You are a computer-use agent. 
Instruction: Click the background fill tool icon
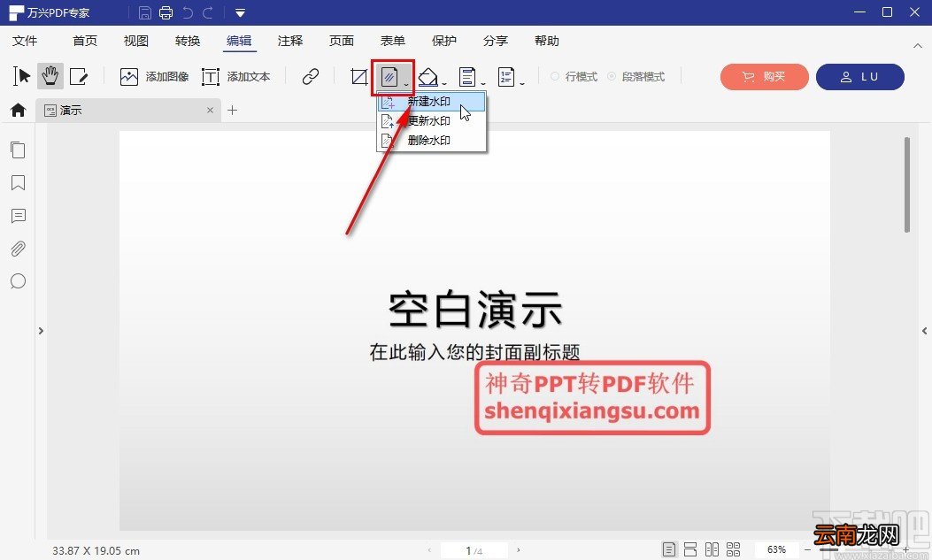(x=427, y=77)
